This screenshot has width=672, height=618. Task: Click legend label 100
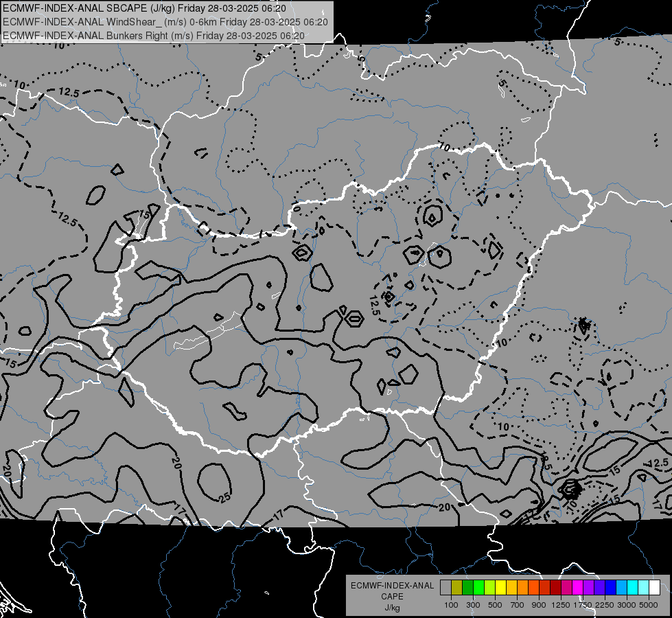pyautogui.click(x=451, y=605)
